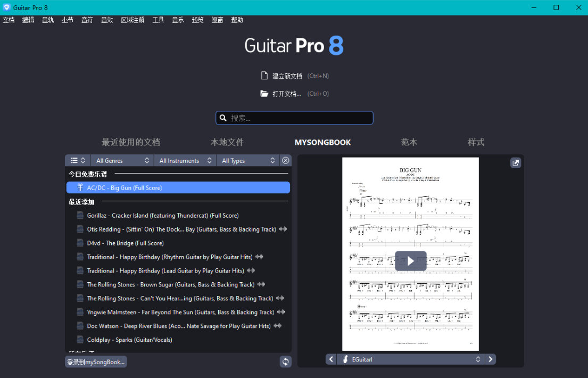Open the pop-out preview icon
Image resolution: width=588 pixels, height=378 pixels.
click(516, 163)
